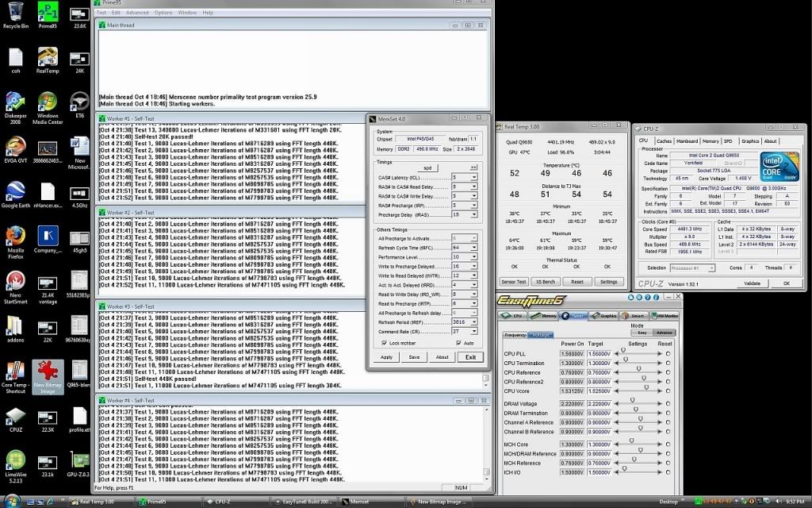812x508 pixels.
Task: Open the EVGA GVT desktop icon
Action: (16, 150)
